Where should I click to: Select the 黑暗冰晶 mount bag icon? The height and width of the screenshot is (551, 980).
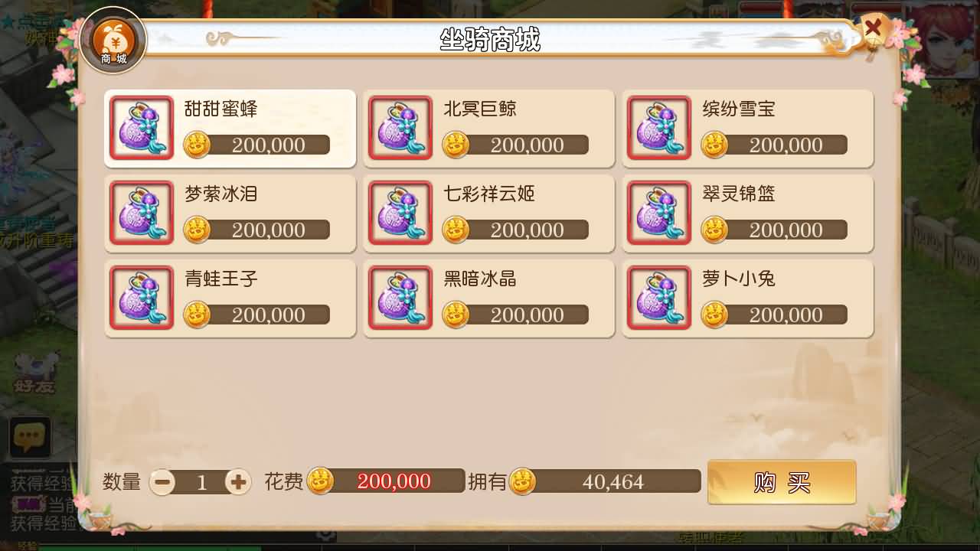pyautogui.click(x=400, y=298)
